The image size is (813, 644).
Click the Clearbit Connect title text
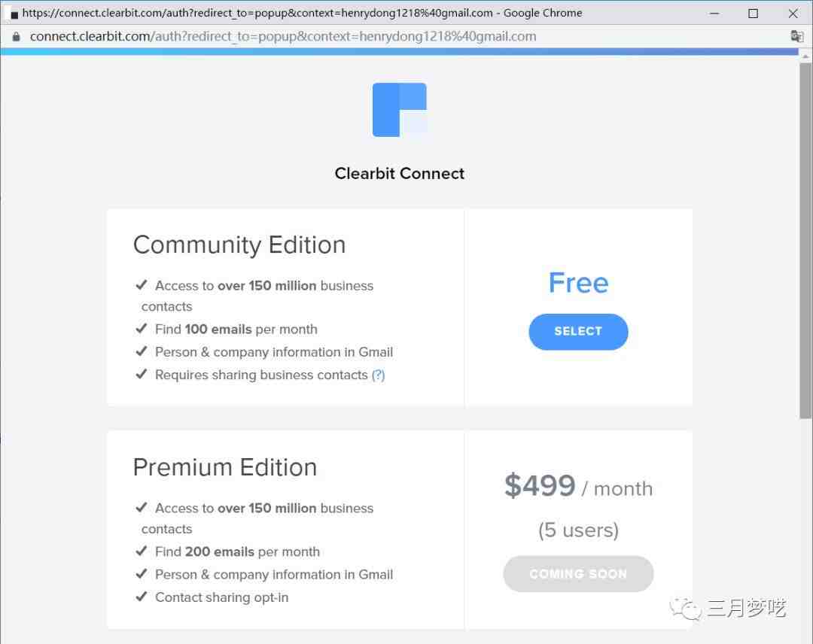point(399,173)
